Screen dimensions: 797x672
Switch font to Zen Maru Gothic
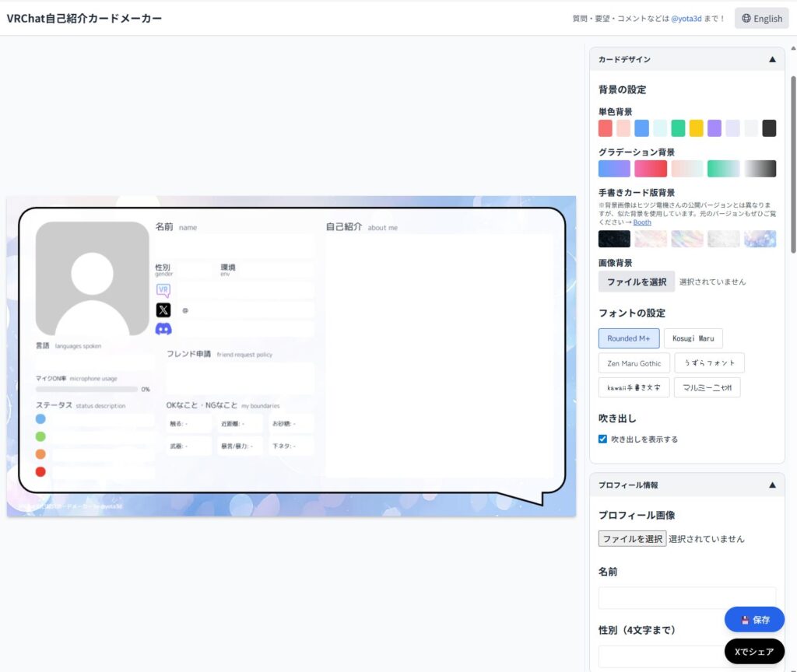coord(634,363)
